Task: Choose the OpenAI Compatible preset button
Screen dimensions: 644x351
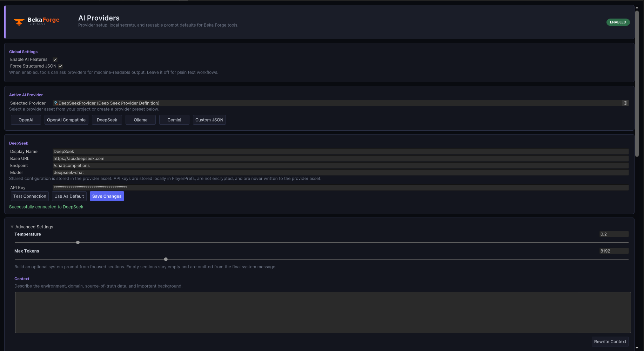Action: click(x=66, y=120)
